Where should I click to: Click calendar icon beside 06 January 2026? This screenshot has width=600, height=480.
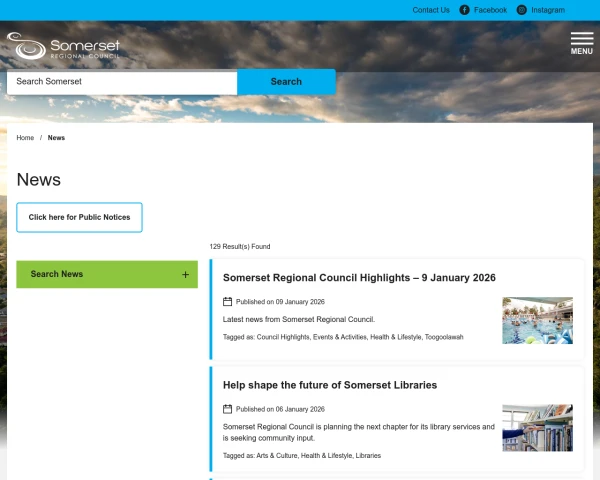tap(227, 409)
